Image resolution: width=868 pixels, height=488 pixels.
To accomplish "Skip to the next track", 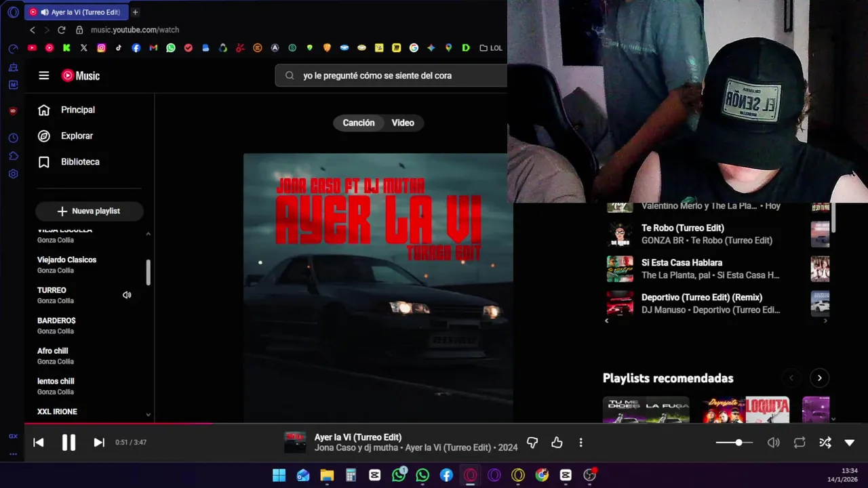I will pyautogui.click(x=99, y=443).
